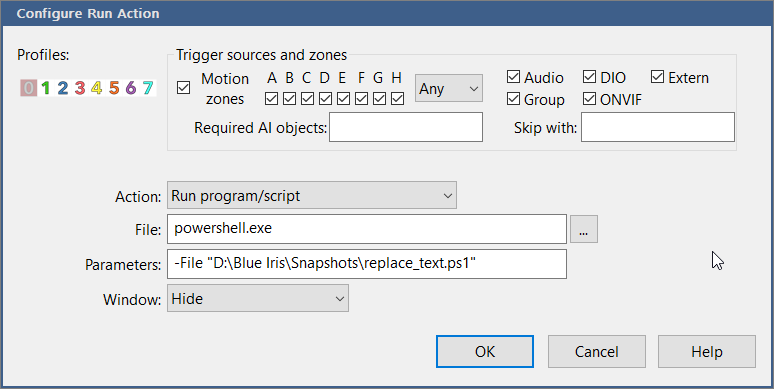774x389 pixels.
Task: Browse for file with ellipsis button
Action: (584, 229)
